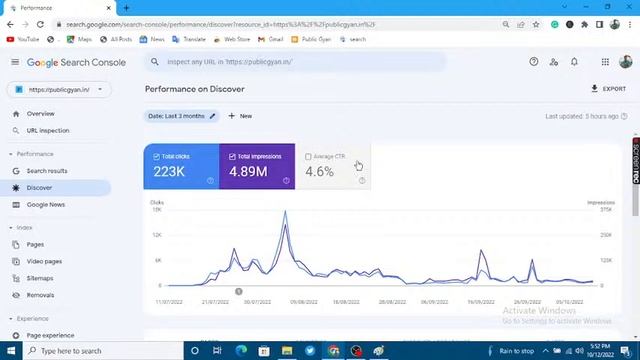Open the notifications bell

[574, 62]
